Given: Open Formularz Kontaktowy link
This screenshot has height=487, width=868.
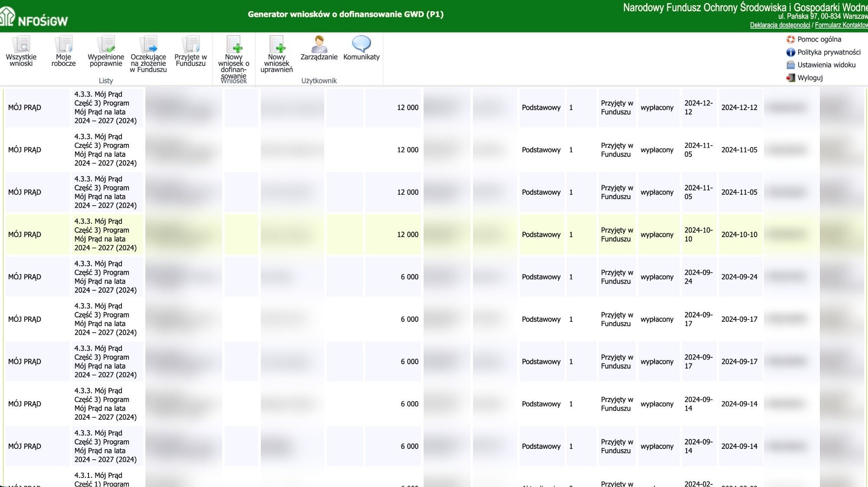Looking at the screenshot, I should pos(841,25).
